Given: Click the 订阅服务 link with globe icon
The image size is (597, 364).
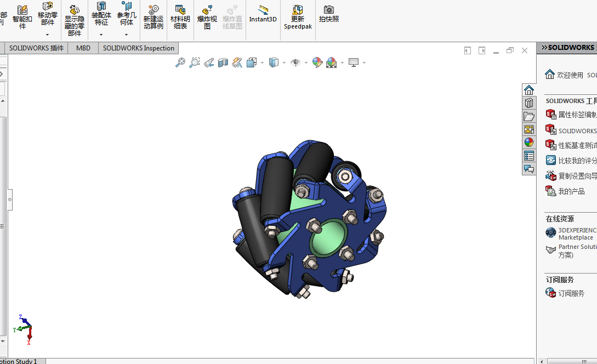Looking at the screenshot, I should pyautogui.click(x=565, y=293).
